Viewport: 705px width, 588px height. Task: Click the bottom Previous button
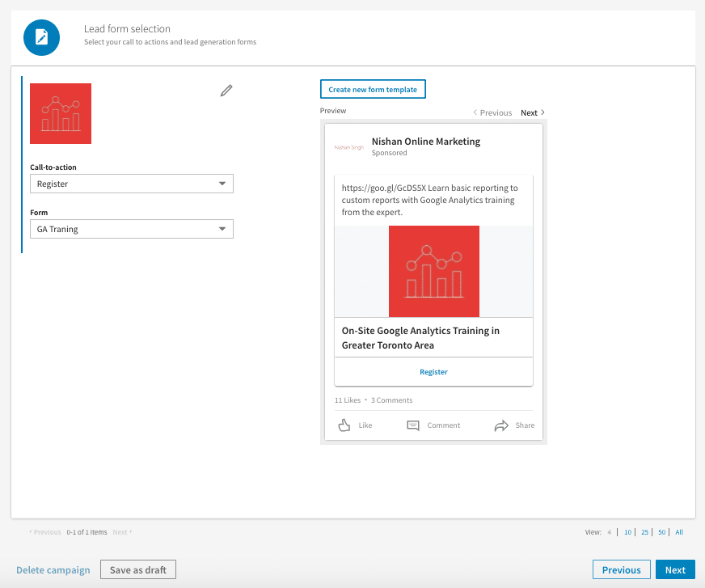click(621, 570)
